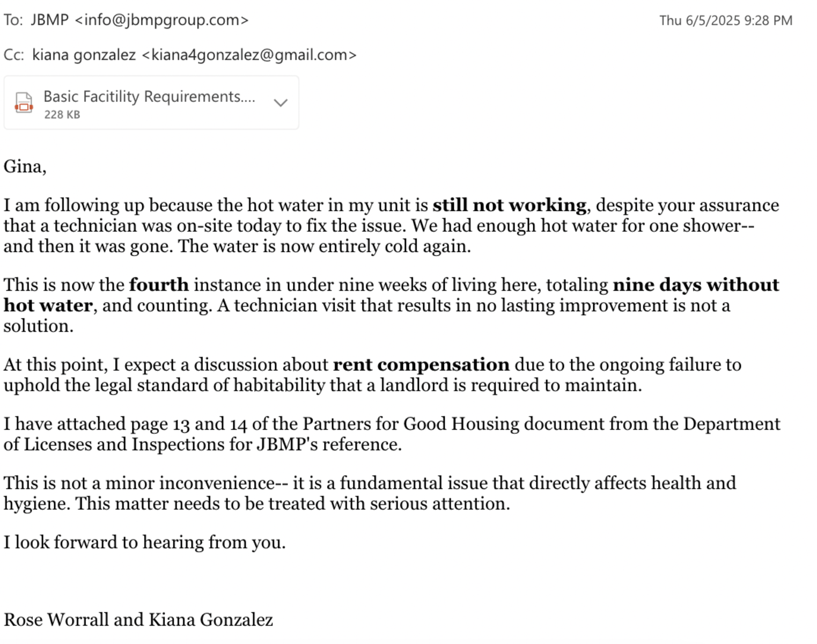Select the kiana gonzalez Cc recipient
817x644 pixels.
coord(194,55)
